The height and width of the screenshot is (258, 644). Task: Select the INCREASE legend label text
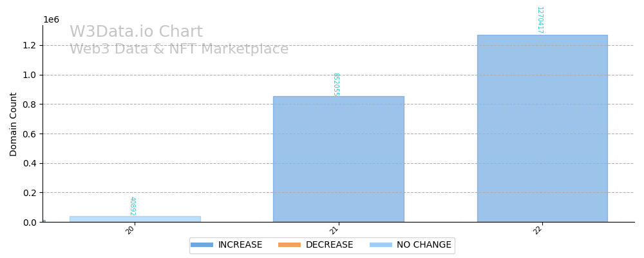coord(240,245)
